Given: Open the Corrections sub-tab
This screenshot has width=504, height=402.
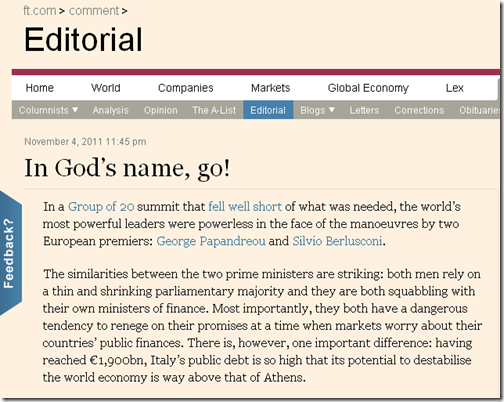Looking at the screenshot, I should coord(419,110).
